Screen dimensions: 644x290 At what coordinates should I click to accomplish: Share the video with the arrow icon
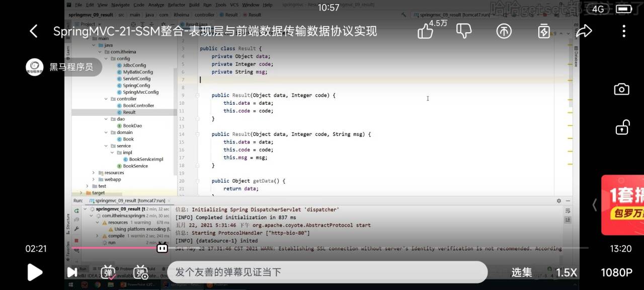(x=584, y=31)
